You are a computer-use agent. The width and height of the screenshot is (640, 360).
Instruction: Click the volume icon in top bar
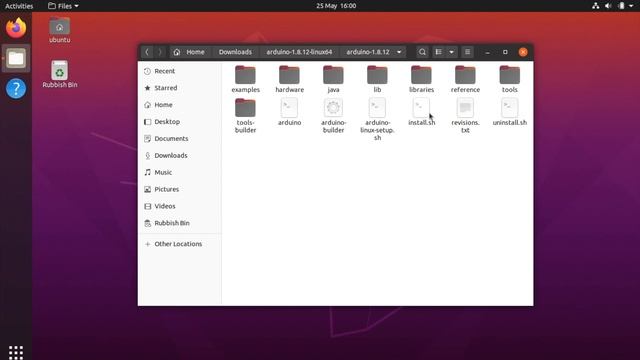coord(608,6)
